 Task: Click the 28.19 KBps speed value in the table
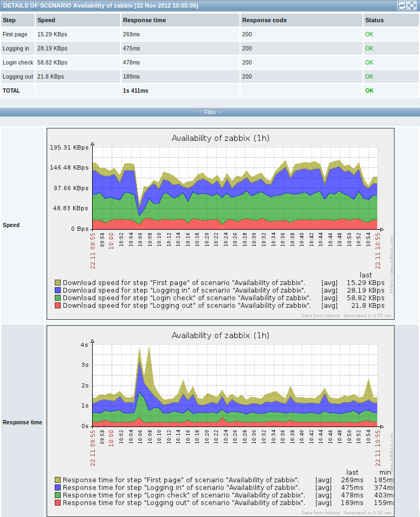point(52,48)
